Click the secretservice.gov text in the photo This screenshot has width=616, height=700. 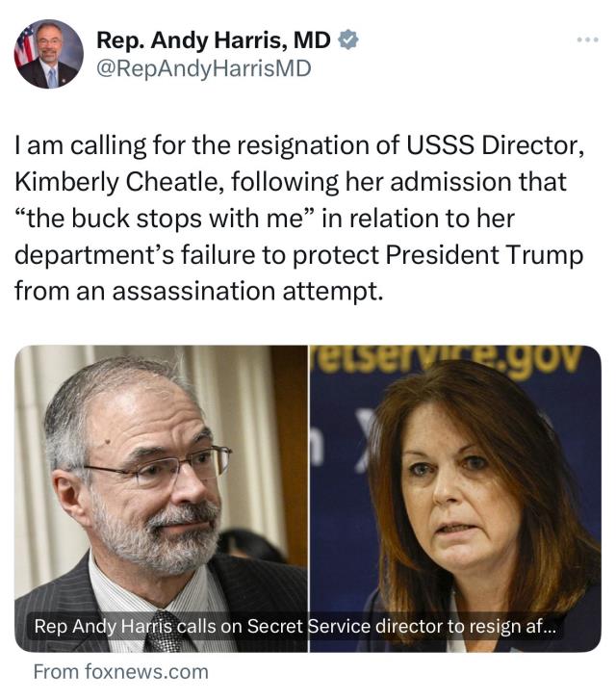[449, 359]
